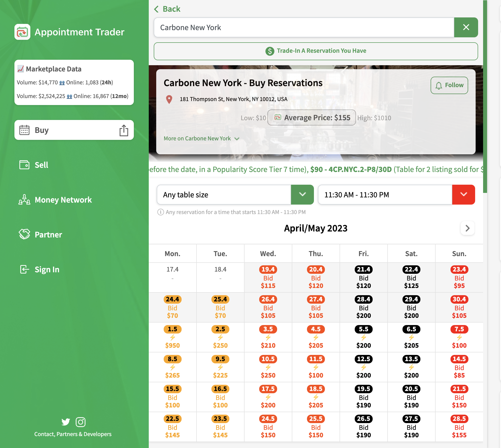Select date 24.4 Bid $70
The height and width of the screenshot is (448, 501).
click(x=173, y=307)
